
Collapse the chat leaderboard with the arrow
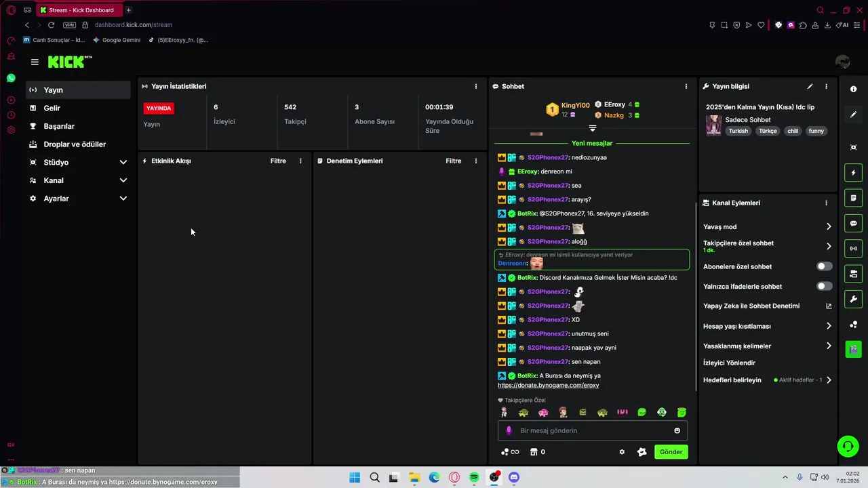pos(592,127)
